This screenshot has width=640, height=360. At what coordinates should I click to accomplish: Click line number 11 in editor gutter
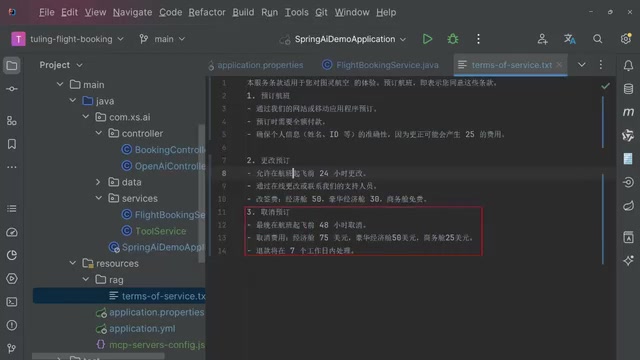click(x=222, y=212)
